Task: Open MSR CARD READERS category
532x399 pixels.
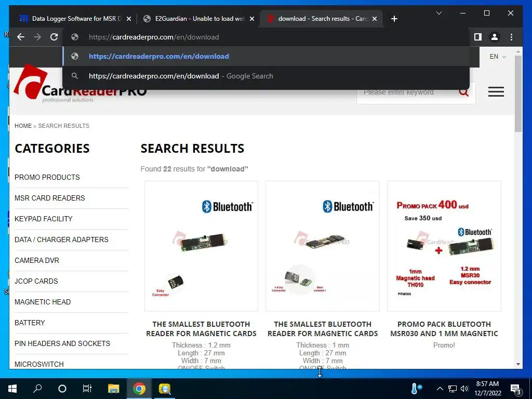Action: [x=50, y=198]
